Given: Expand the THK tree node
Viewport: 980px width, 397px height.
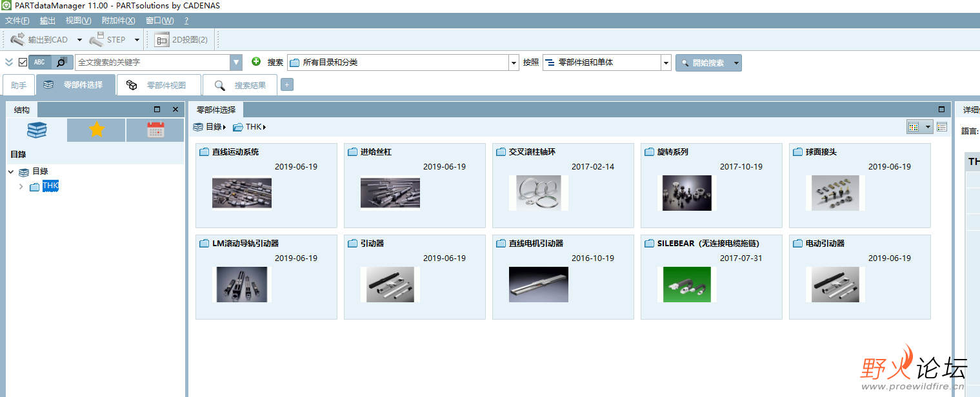Looking at the screenshot, I should (x=21, y=187).
